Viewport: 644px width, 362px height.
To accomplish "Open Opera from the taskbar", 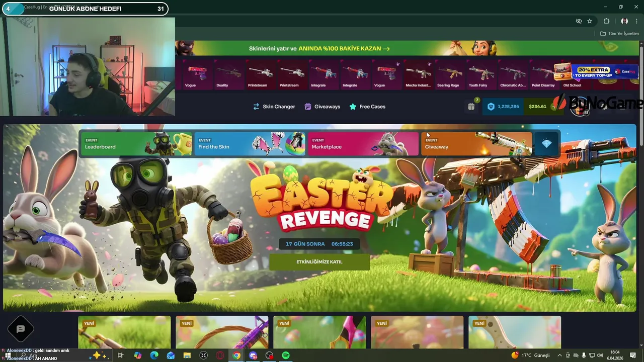I will tap(220, 355).
